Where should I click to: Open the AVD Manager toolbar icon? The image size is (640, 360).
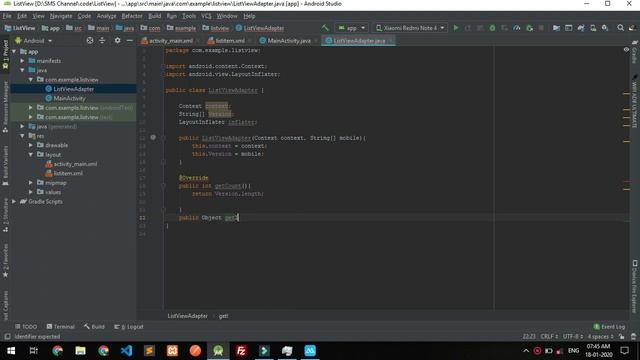[593, 28]
